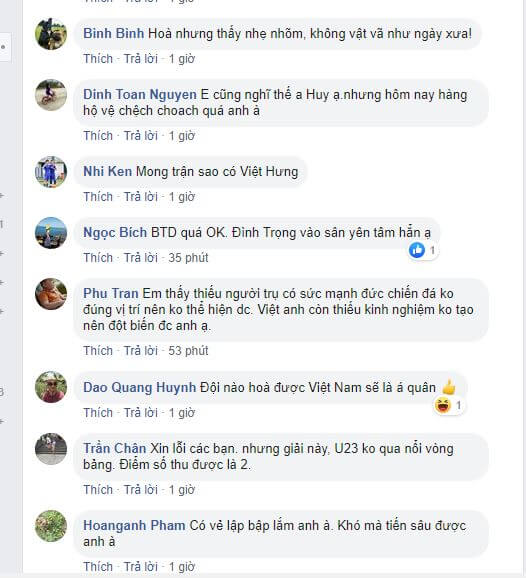Viewport: 526px width, 578px height.
Task: Like Nhi Ken's comment with Thích
Action: 98,196
